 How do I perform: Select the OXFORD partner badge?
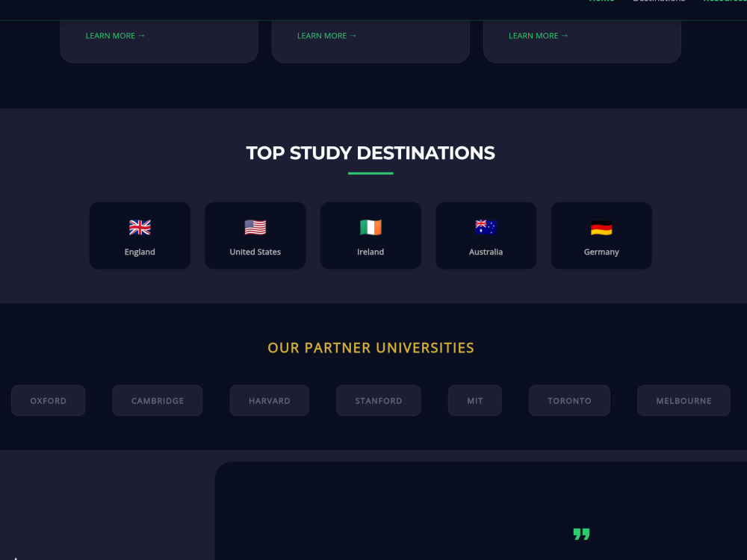48,400
